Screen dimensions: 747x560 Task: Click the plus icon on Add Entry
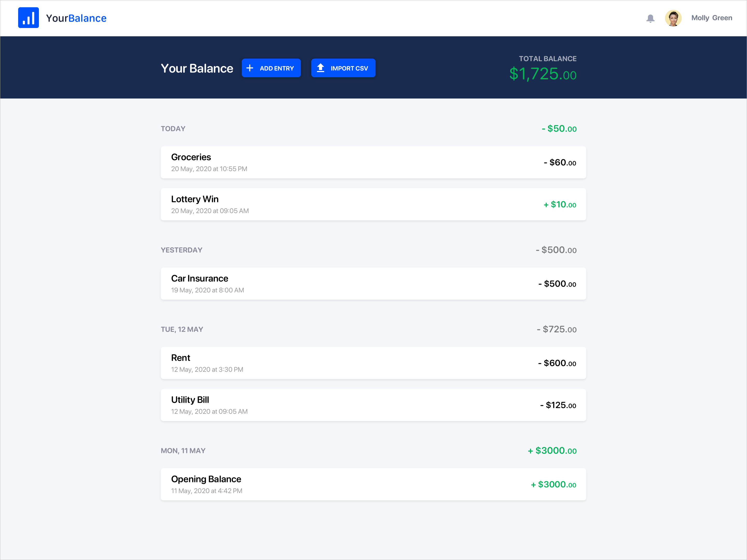pos(250,68)
